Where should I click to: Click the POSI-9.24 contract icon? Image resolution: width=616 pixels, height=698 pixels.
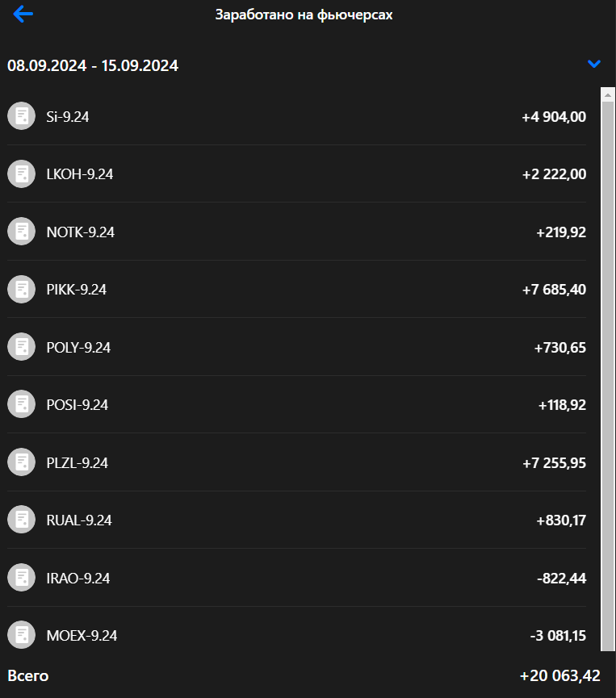(22, 404)
